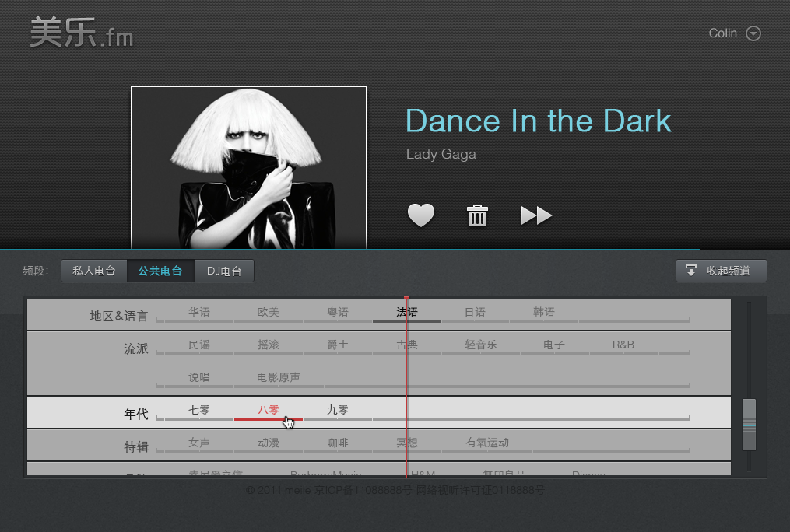The image size is (790, 532).
Task: Choose the R&B genre channel
Action: 623,345
